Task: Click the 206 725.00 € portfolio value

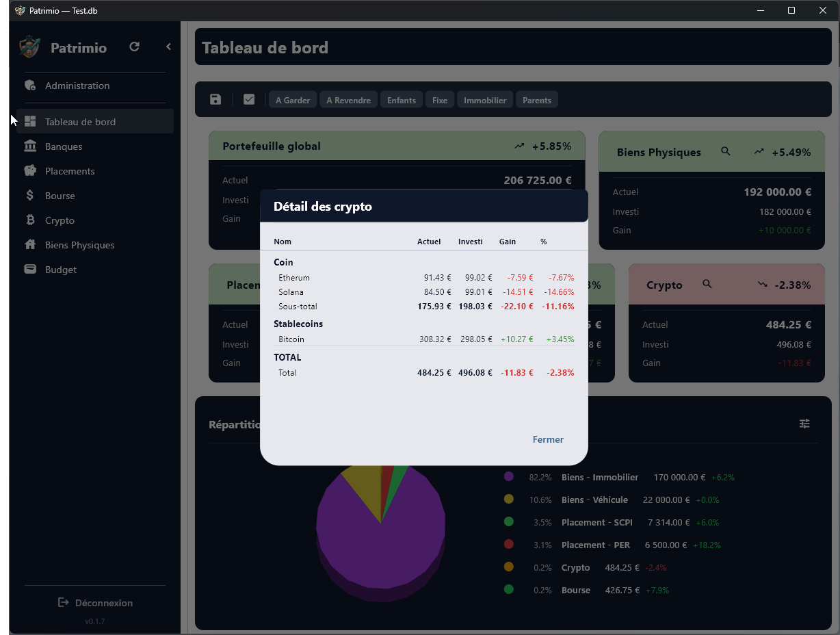Action: [538, 181]
